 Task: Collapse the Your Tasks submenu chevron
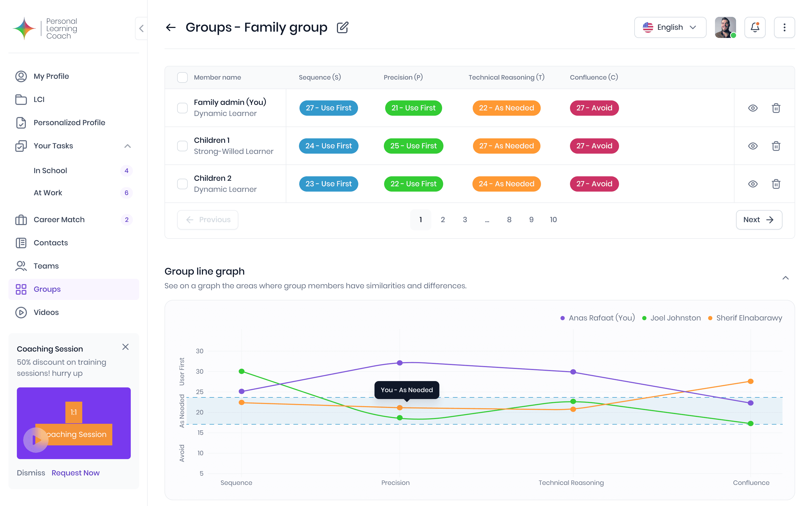coord(128,146)
